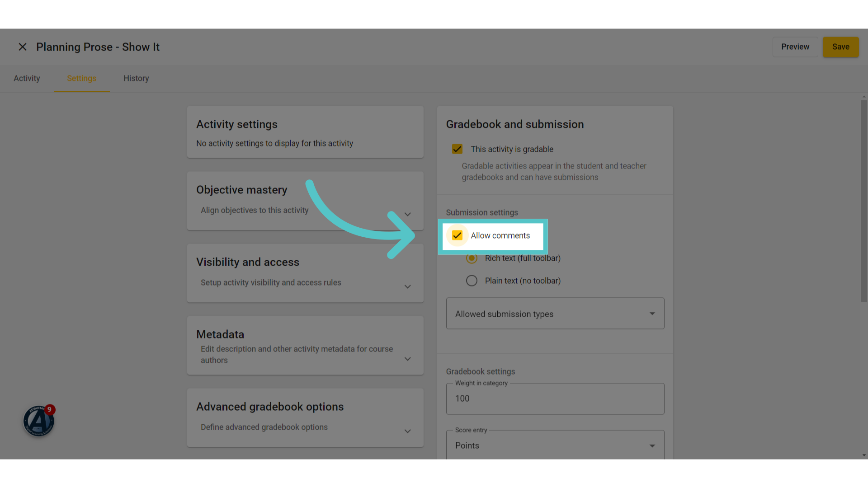Open the Score entry Points dropdown
This screenshot has height=488, width=868.
(555, 445)
